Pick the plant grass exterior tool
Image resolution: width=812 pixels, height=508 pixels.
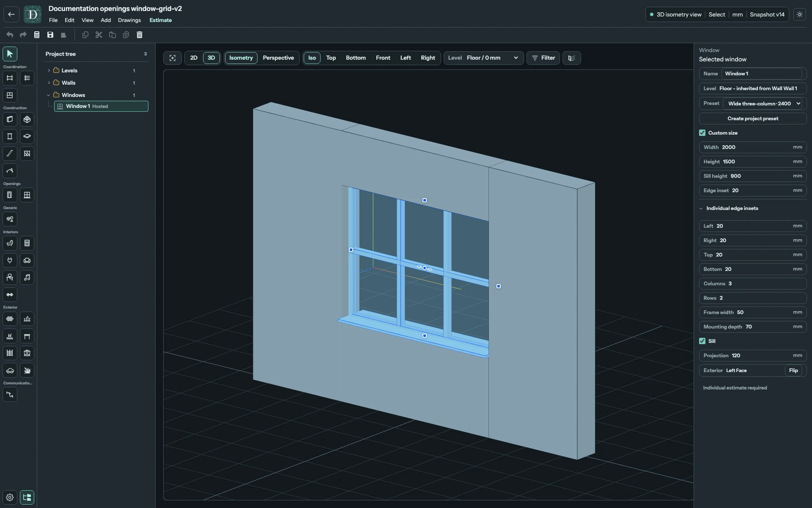27,370
